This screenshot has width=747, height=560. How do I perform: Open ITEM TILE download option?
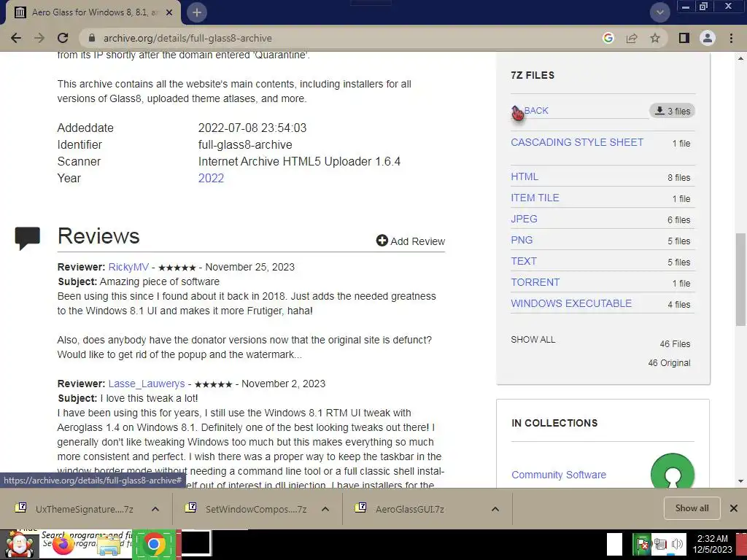click(535, 198)
